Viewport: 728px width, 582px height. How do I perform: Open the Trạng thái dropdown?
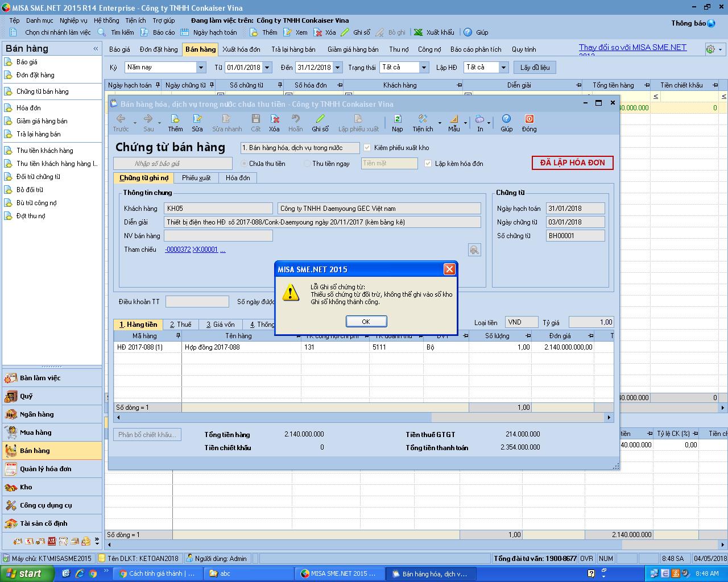point(424,67)
